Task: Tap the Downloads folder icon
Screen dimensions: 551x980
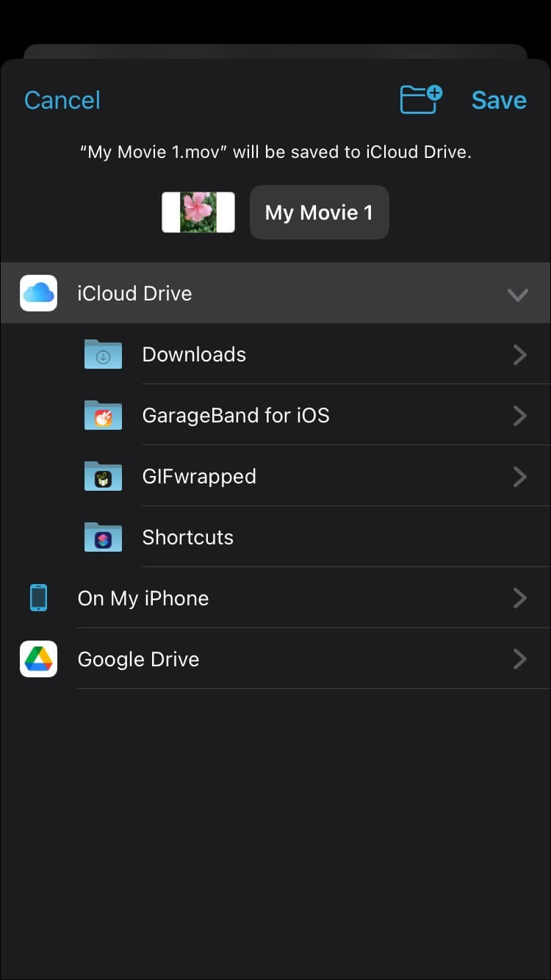Action: (103, 355)
